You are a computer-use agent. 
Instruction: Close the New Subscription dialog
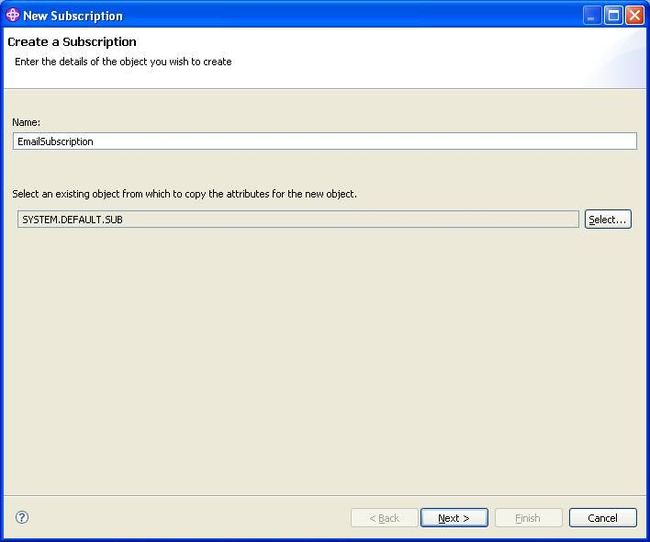634,16
